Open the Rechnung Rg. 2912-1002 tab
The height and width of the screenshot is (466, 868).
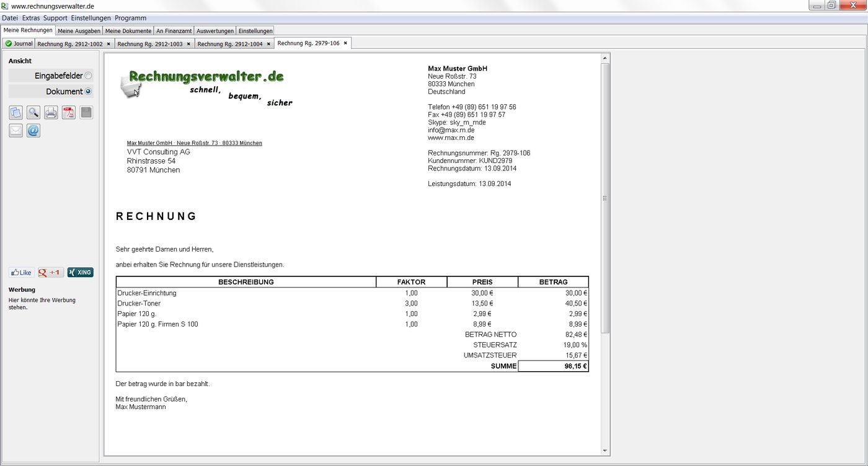[70, 44]
